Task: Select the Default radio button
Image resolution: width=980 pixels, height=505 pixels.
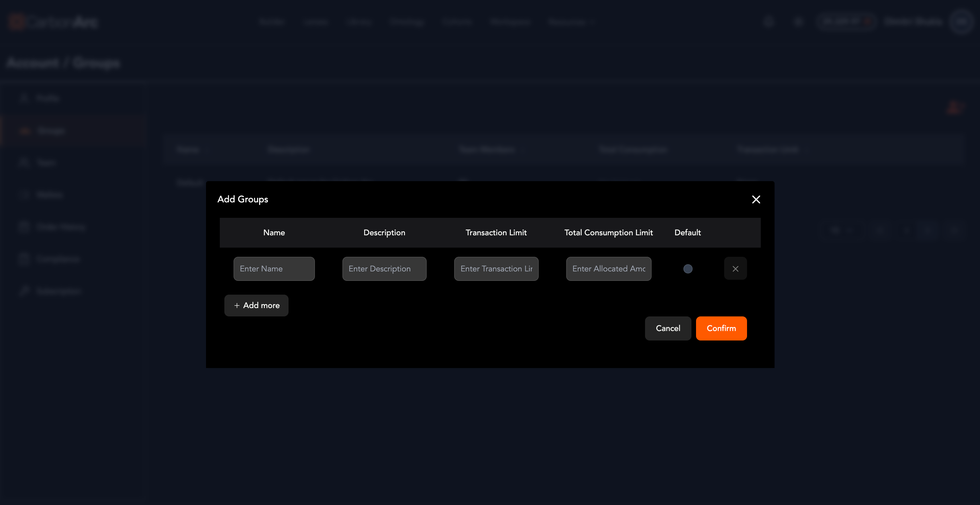Action: tap(687, 269)
